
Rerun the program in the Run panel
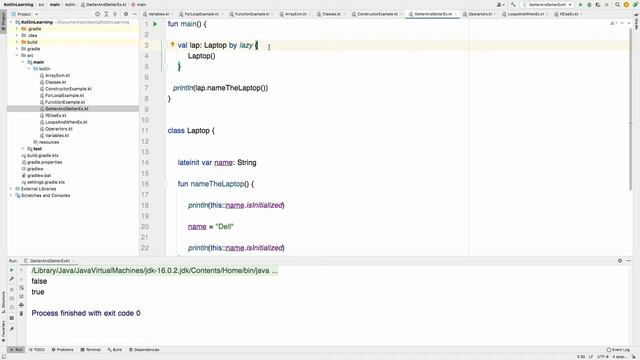click(x=11, y=270)
